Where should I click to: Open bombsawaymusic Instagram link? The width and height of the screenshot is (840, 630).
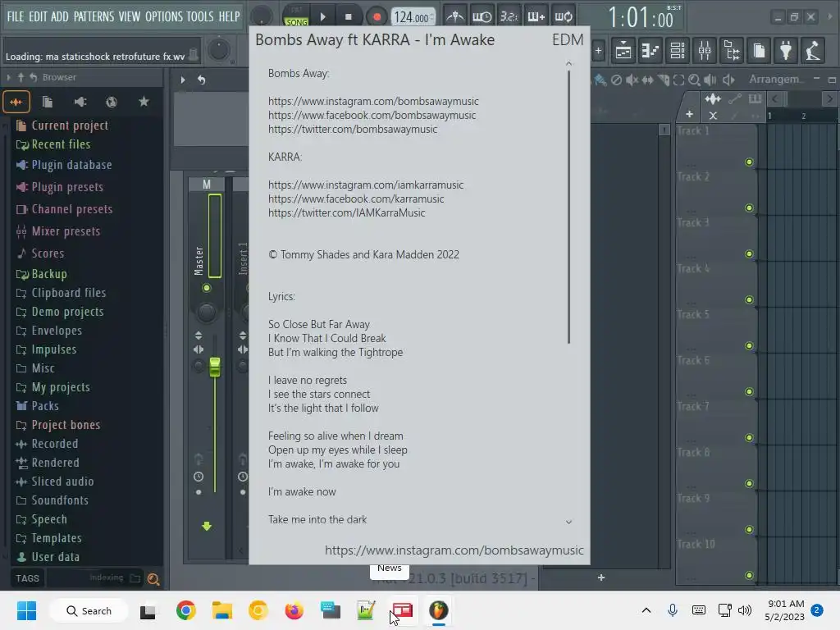click(373, 101)
